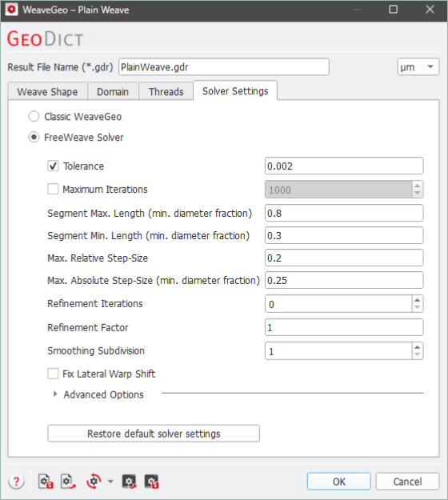Switch to the Weave Shape tab
Image resolution: width=448 pixels, height=500 pixels.
(47, 91)
